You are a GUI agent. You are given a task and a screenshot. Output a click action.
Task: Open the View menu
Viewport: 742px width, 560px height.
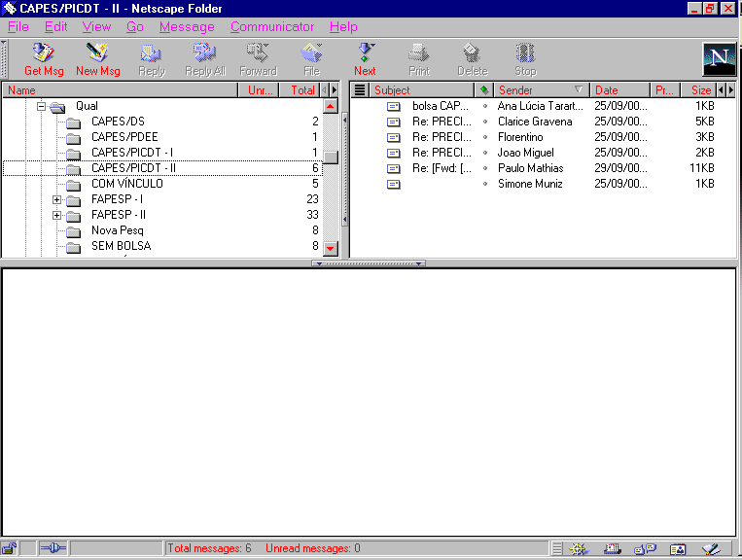point(96,27)
